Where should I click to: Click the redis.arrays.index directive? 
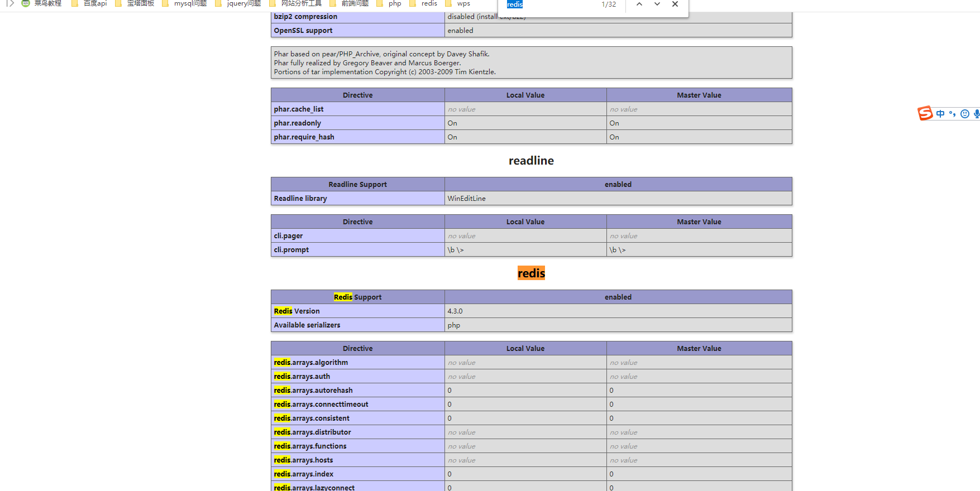point(304,474)
